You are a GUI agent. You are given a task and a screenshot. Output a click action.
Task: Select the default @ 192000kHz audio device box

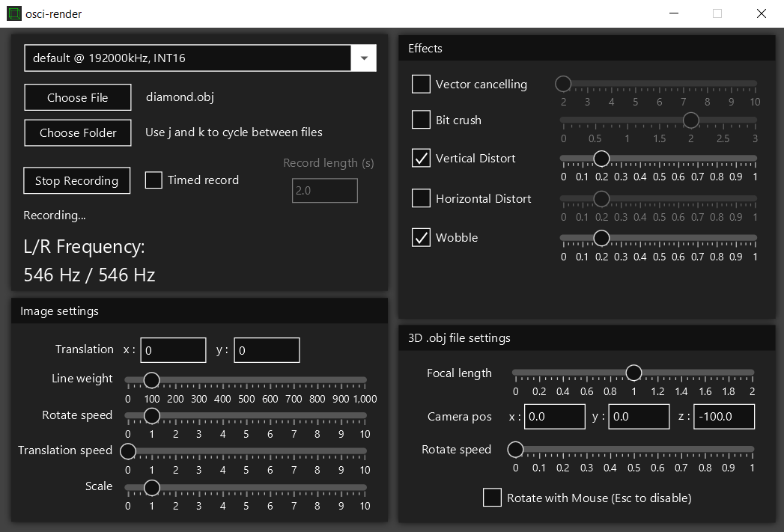click(x=187, y=58)
